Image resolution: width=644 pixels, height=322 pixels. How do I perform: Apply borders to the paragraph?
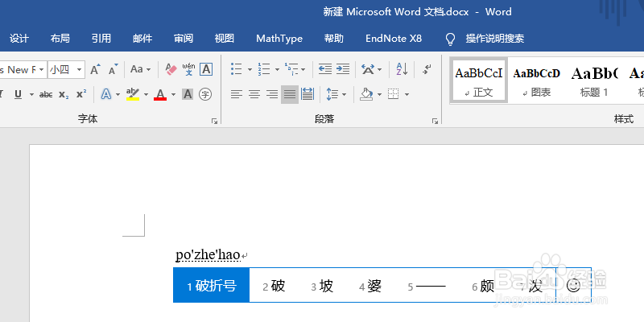click(x=394, y=94)
